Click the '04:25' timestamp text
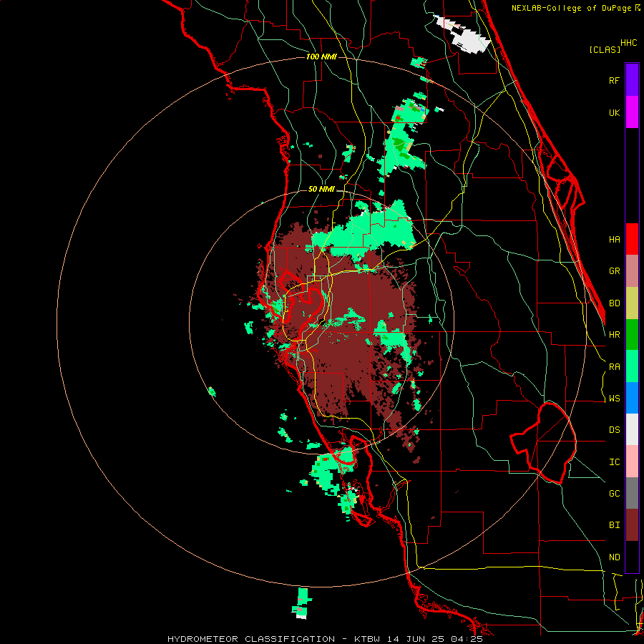 (x=466, y=639)
